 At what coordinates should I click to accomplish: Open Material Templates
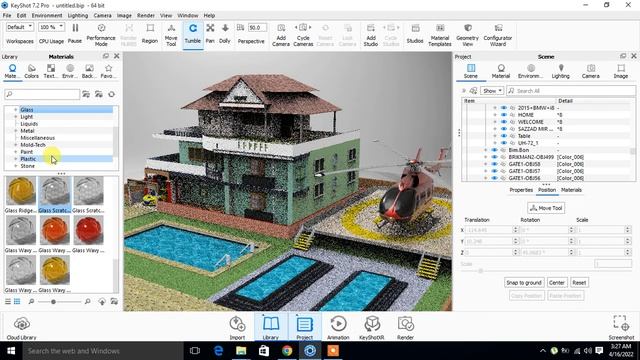click(x=440, y=34)
